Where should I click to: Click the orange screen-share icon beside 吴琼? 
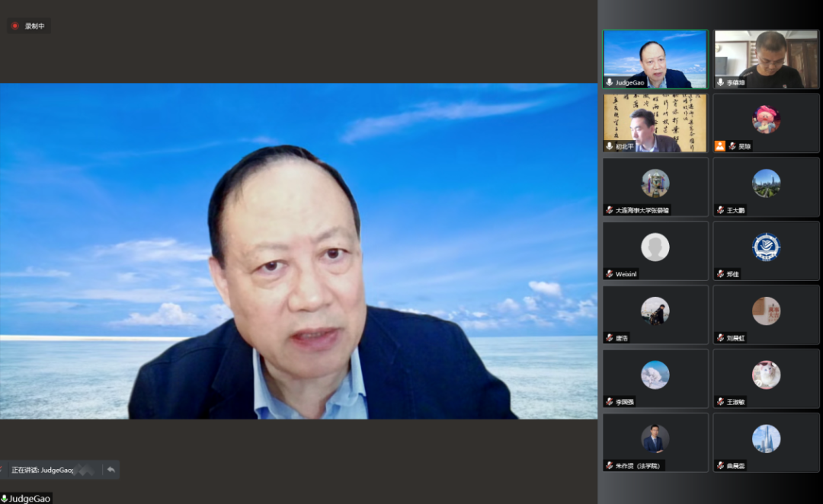pyautogui.click(x=719, y=146)
